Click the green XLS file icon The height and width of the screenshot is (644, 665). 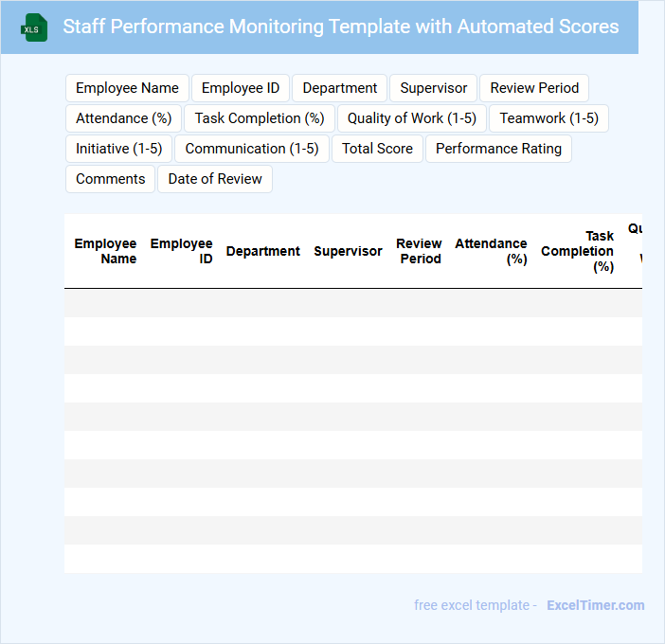click(x=34, y=27)
